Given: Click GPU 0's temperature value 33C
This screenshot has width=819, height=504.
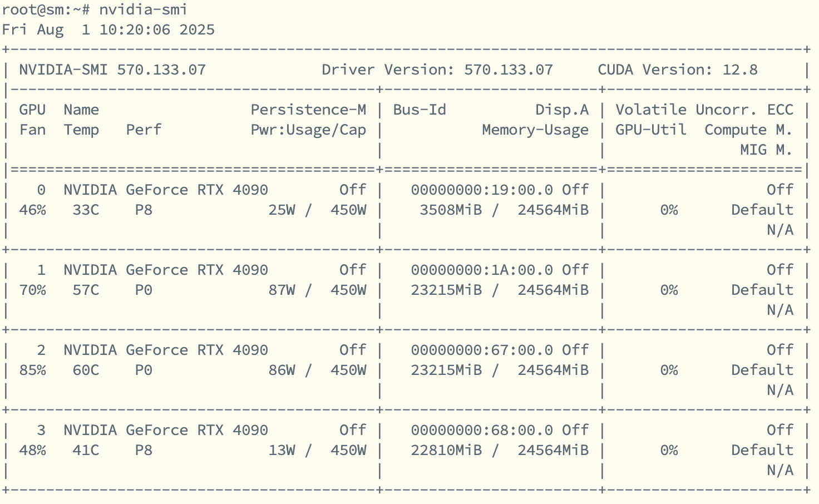Looking at the screenshot, I should (x=86, y=210).
